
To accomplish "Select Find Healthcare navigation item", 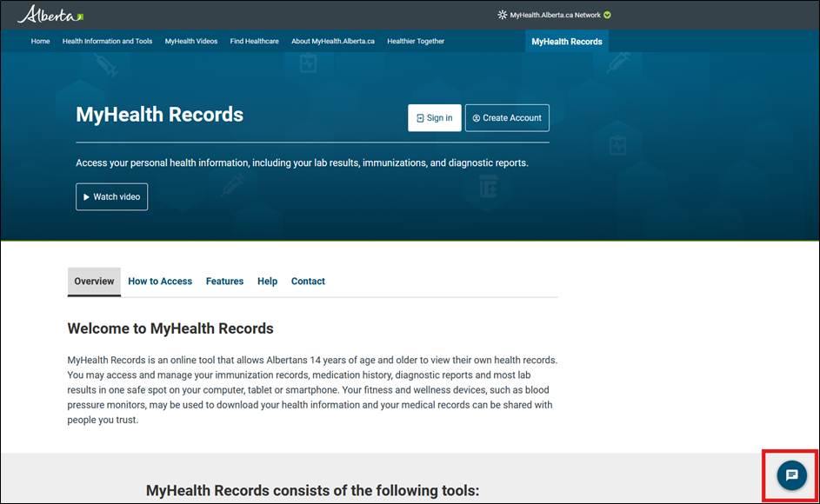I will (254, 42).
